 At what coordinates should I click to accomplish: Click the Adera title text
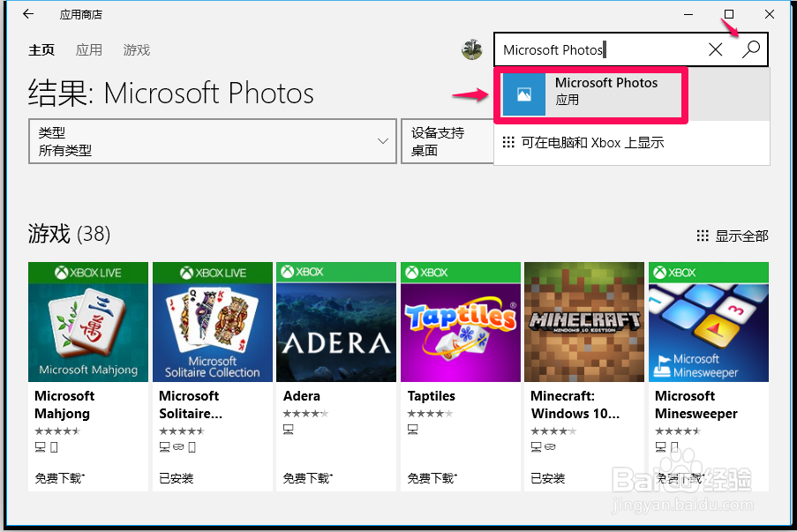tap(302, 396)
